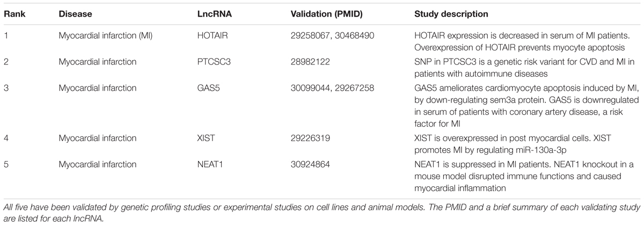Click Myocardial infarction (MI) in rank 1
Viewport: 644px width, 225px height.
[x=101, y=35]
